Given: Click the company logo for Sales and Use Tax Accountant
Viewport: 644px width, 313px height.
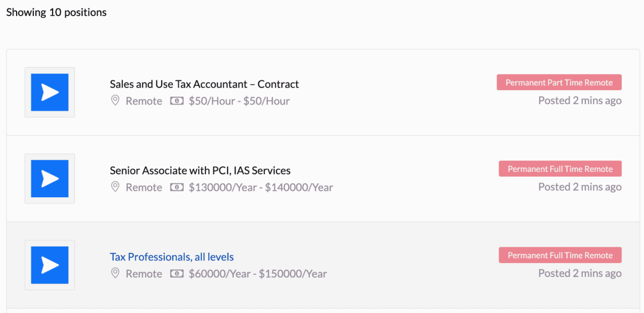Looking at the screenshot, I should click(x=49, y=92).
